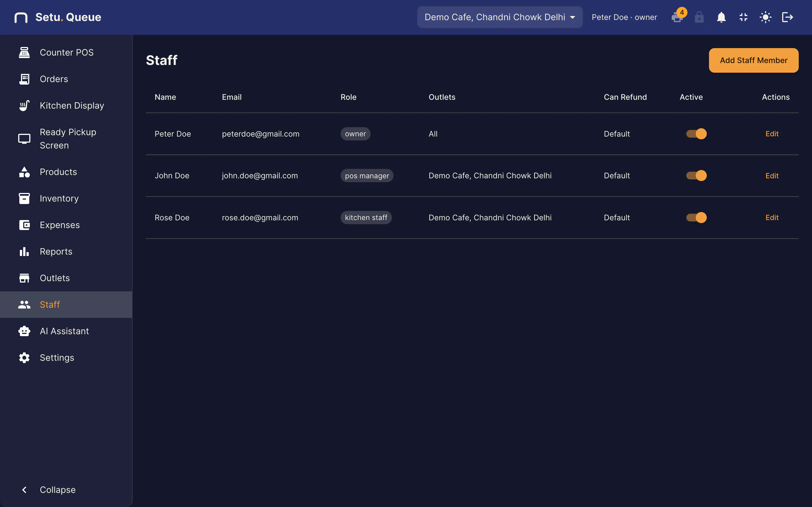Screen dimensions: 812x507
Task: Click the Reports bar chart icon
Action: (24, 251)
